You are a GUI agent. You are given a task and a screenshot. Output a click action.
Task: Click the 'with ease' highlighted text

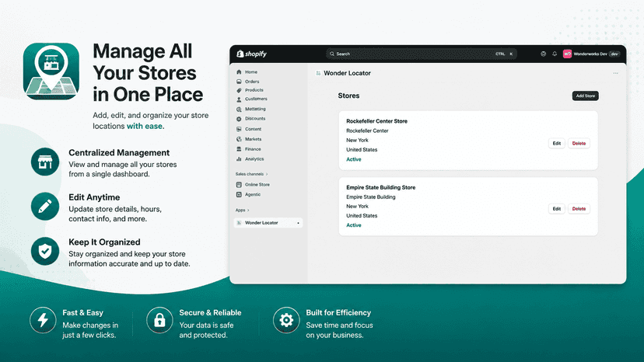(x=144, y=126)
